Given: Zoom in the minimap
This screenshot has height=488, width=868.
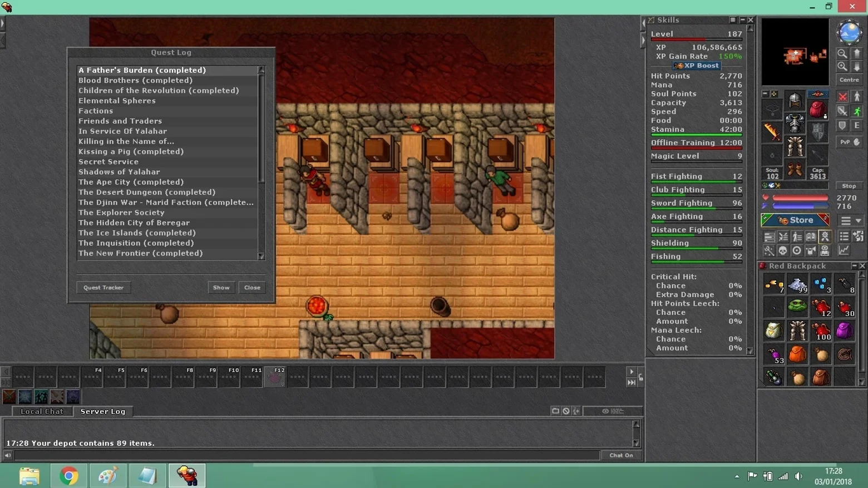Looking at the screenshot, I should click(842, 67).
